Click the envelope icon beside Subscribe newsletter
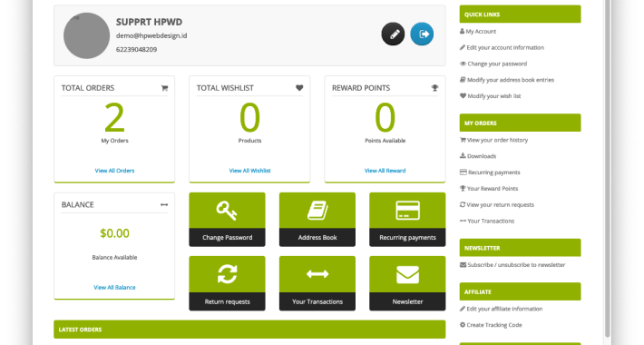Image resolution: width=644 pixels, height=345 pixels. 463,265
